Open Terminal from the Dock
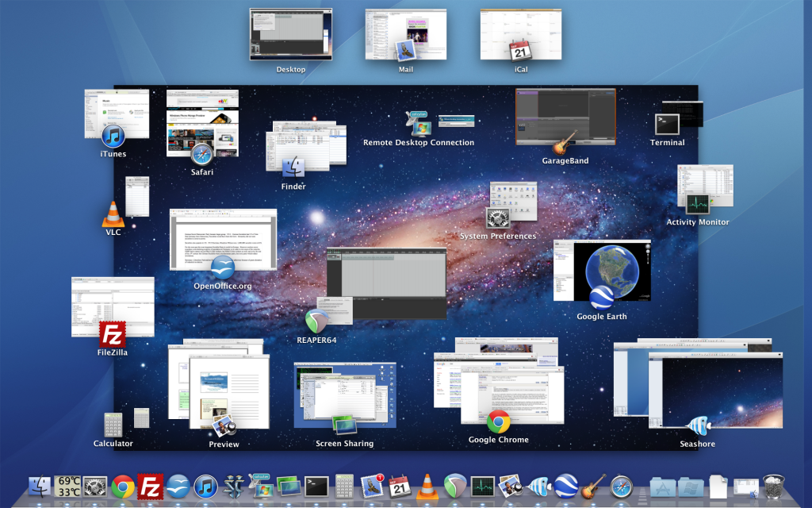 tap(316, 487)
